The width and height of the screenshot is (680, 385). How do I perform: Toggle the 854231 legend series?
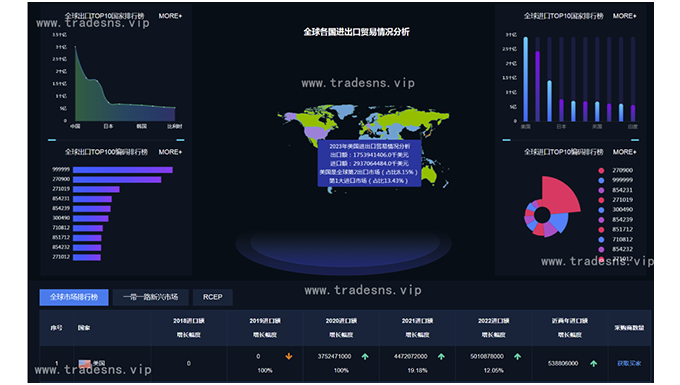tap(617, 190)
